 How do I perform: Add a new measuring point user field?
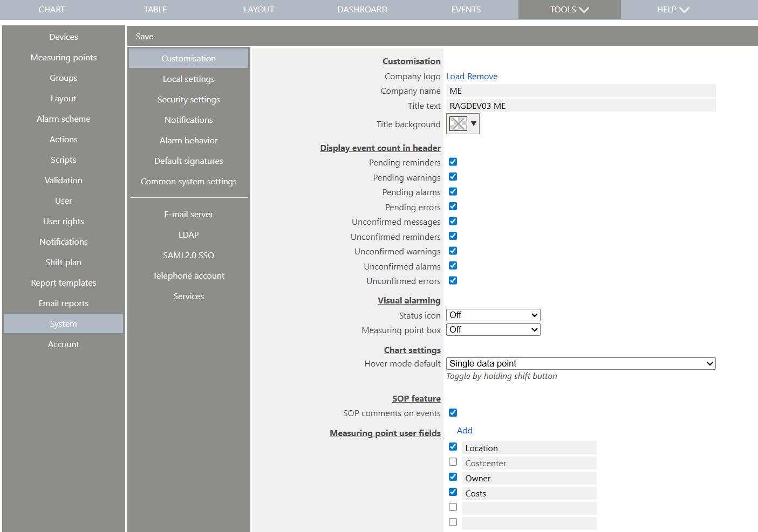click(464, 430)
